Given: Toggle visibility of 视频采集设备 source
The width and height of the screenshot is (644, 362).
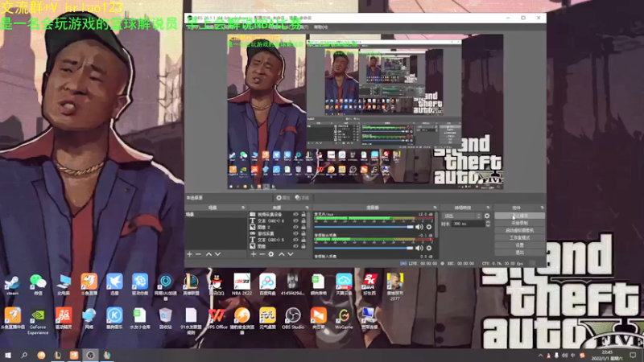Looking at the screenshot, I should (295, 214).
